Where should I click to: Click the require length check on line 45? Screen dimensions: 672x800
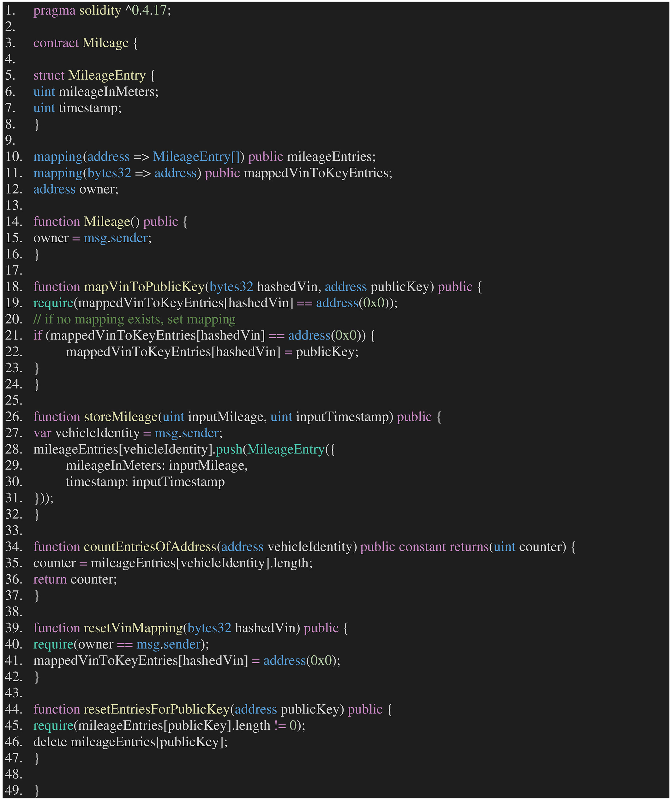tap(169, 726)
